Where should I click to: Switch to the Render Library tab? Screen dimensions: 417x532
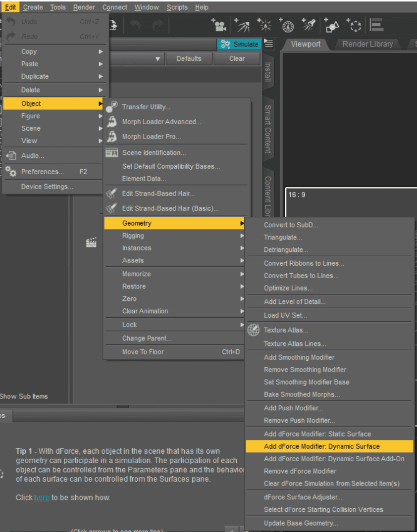click(x=367, y=44)
